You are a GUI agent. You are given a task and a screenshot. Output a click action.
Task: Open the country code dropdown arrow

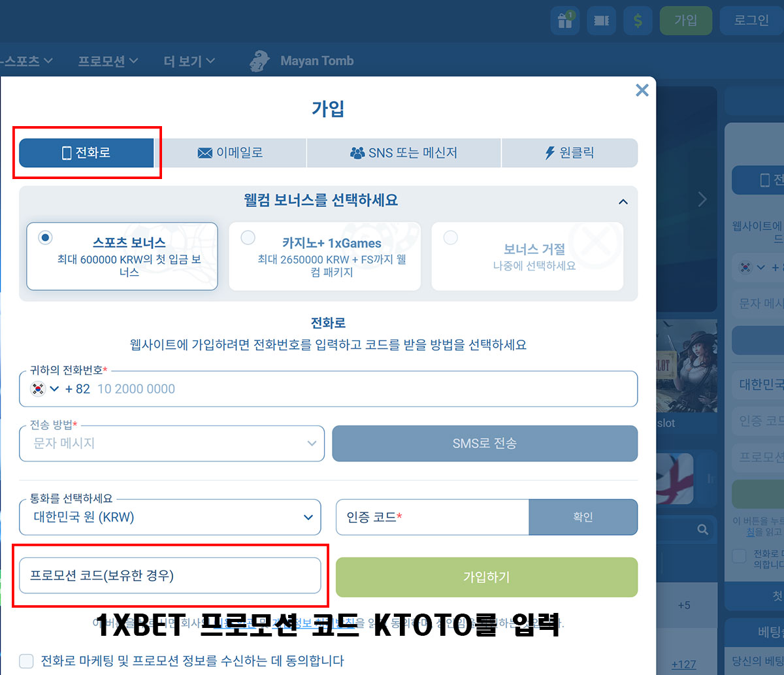(x=54, y=389)
